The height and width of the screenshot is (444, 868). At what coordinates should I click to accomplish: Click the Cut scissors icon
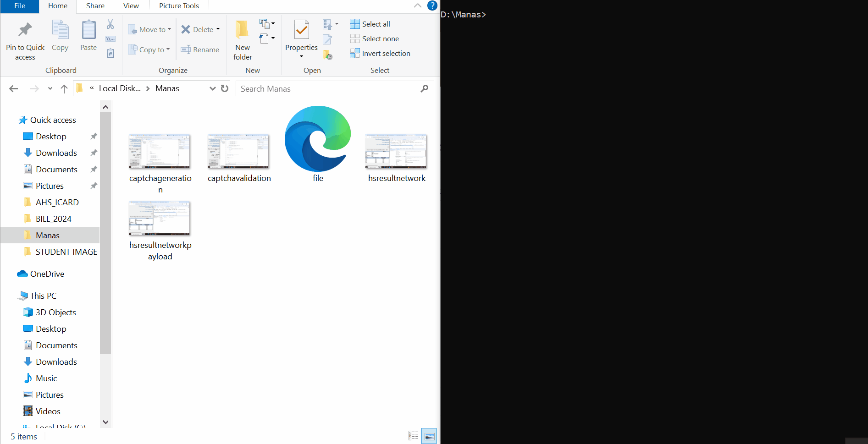pyautogui.click(x=111, y=24)
